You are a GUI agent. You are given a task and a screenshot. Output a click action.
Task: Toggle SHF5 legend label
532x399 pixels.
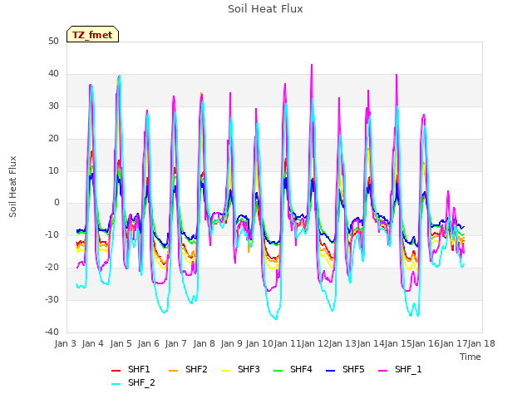(353, 369)
